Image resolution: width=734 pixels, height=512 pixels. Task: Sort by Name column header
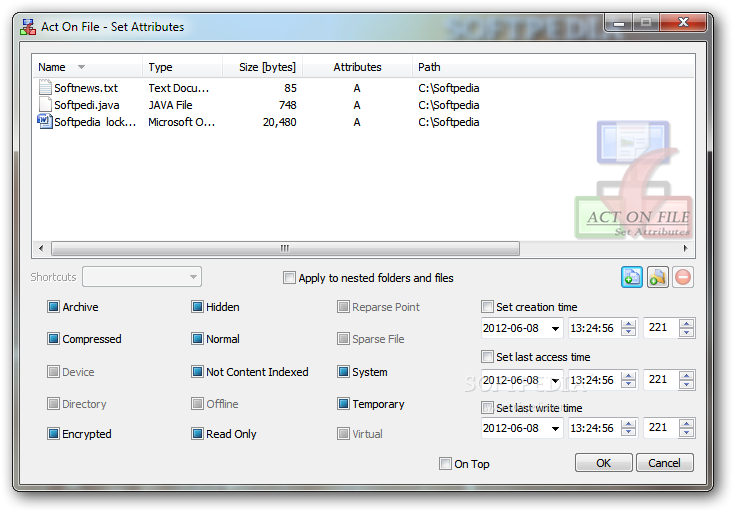point(88,67)
